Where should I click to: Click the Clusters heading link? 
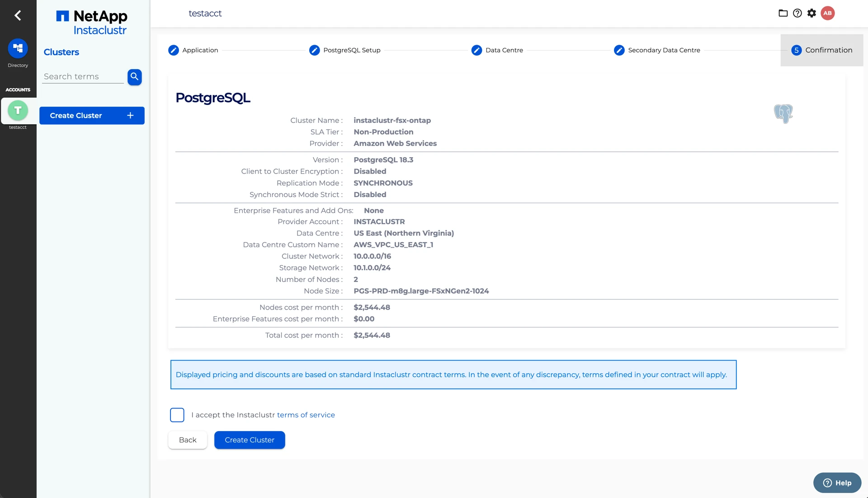61,52
